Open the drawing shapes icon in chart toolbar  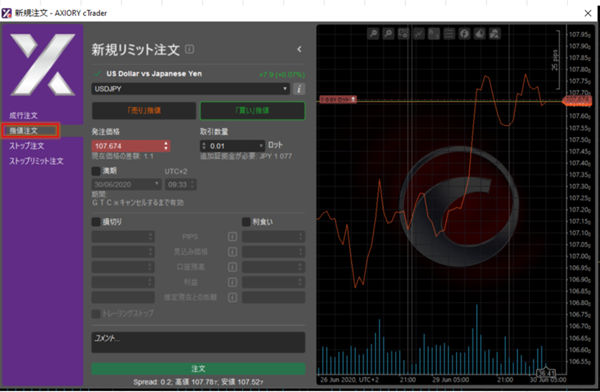point(495,34)
